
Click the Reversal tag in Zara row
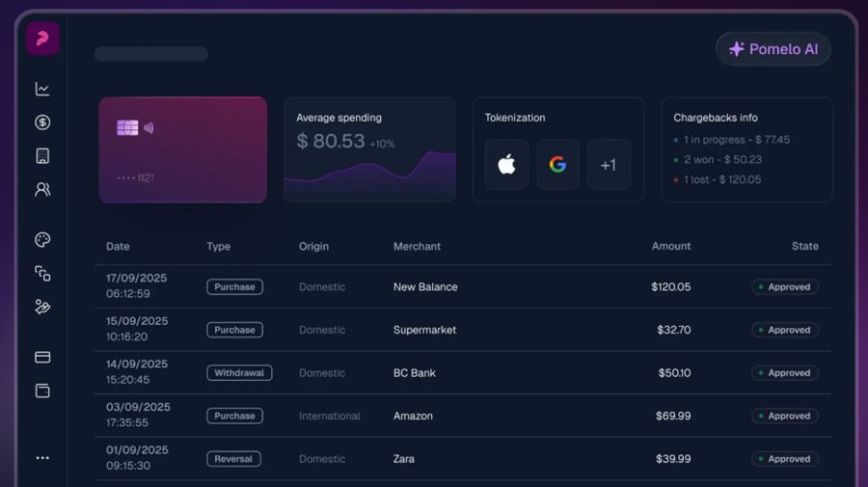(233, 459)
